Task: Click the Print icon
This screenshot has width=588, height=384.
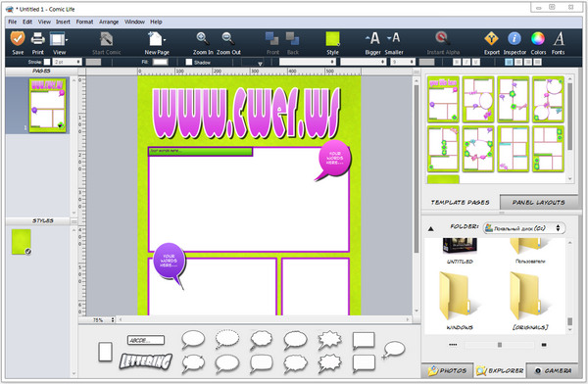Action: pos(37,38)
